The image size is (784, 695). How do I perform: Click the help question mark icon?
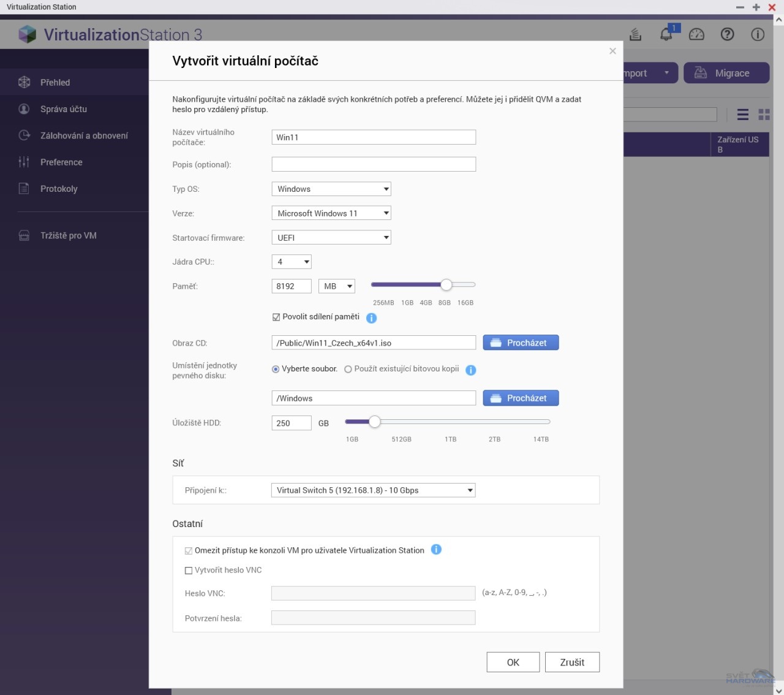pyautogui.click(x=727, y=34)
